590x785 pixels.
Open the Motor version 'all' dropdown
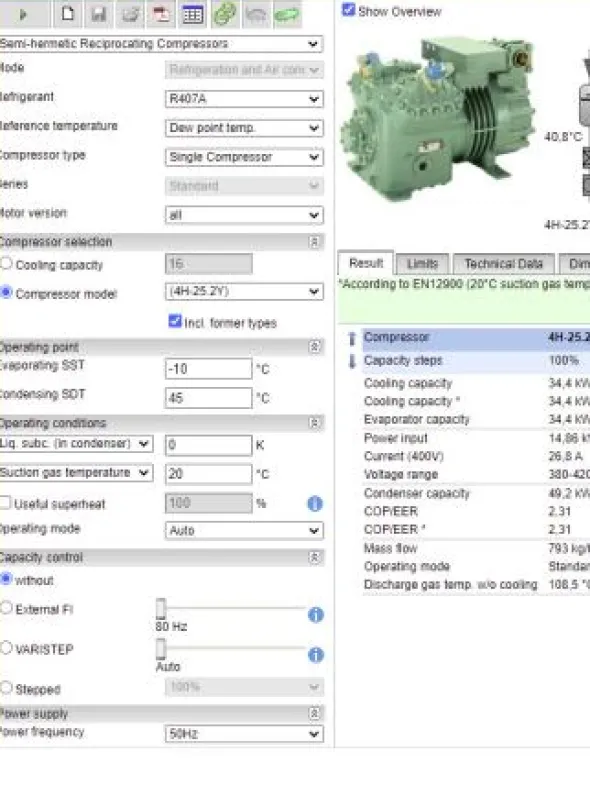tap(244, 215)
